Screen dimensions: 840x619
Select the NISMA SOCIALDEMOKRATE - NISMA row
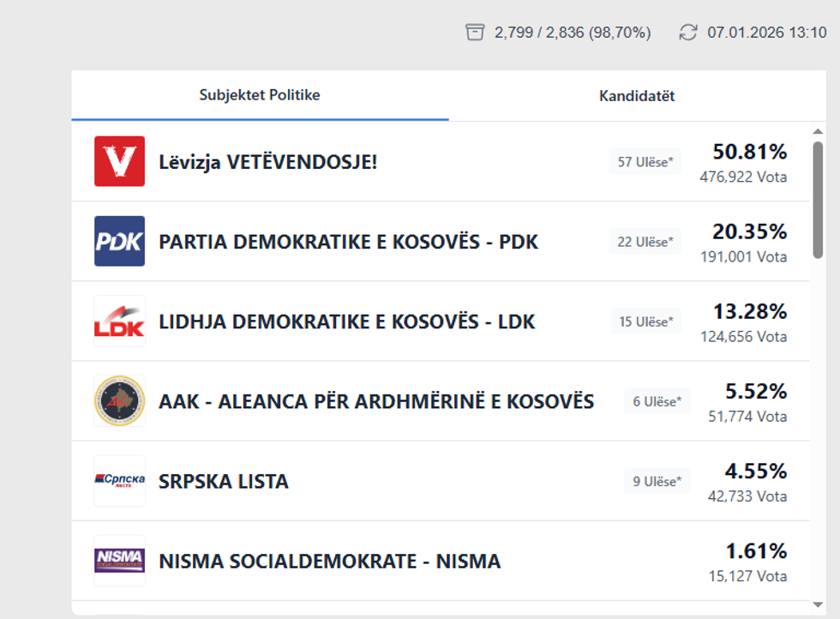pos(329,562)
